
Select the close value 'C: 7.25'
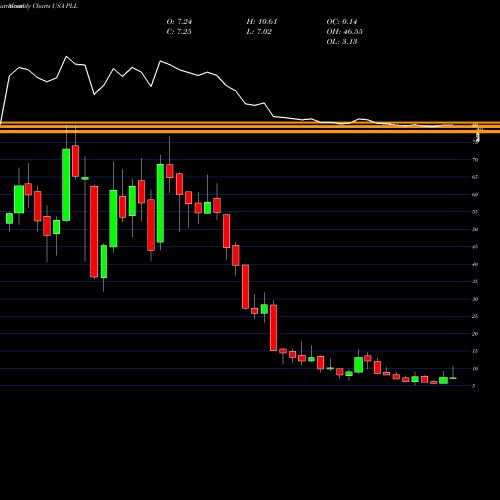[179, 32]
